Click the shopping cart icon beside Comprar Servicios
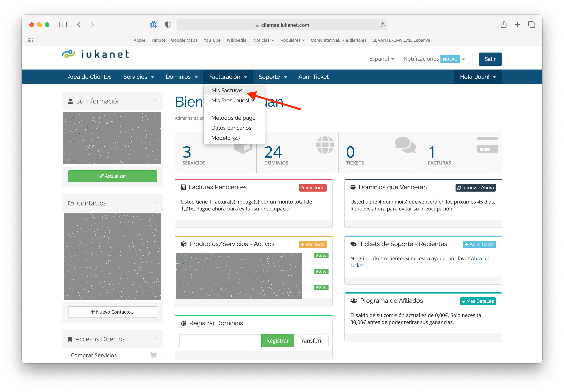The height and width of the screenshot is (392, 564). 153,355
